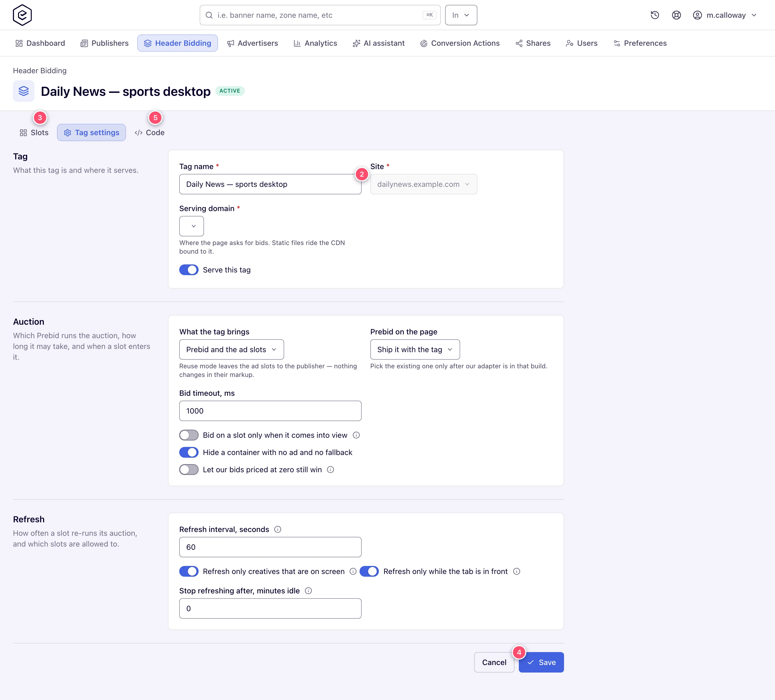Toggle Serve this tag switch
The width and height of the screenshot is (775, 700).
[x=189, y=269]
